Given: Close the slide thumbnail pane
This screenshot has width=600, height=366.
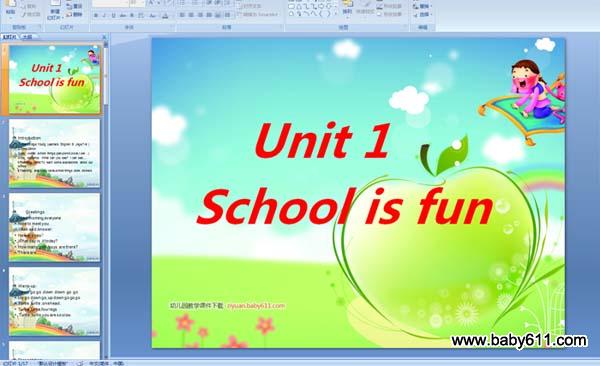Looking at the screenshot, I should tap(104, 37).
